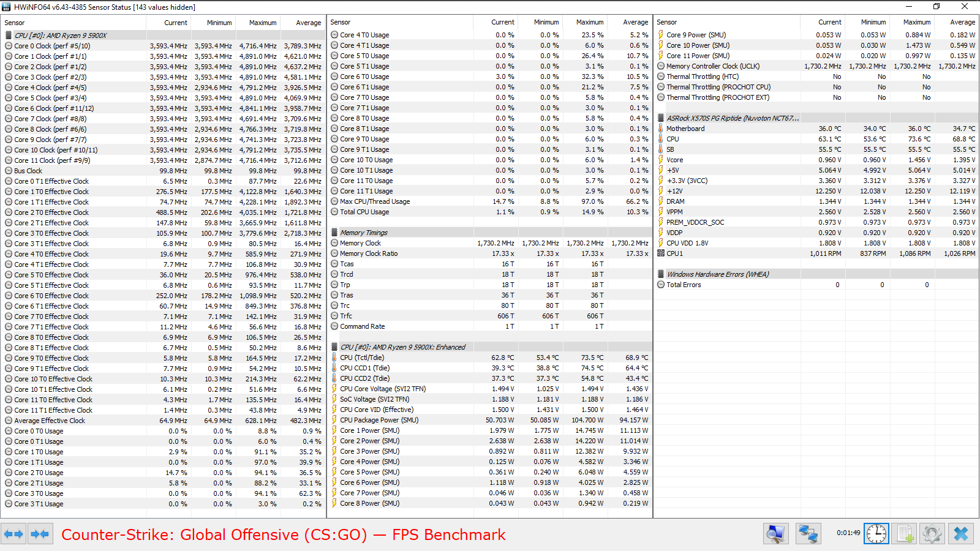Click the fan icon for CPU1 row
The width and height of the screenshot is (980, 551).
[661, 253]
